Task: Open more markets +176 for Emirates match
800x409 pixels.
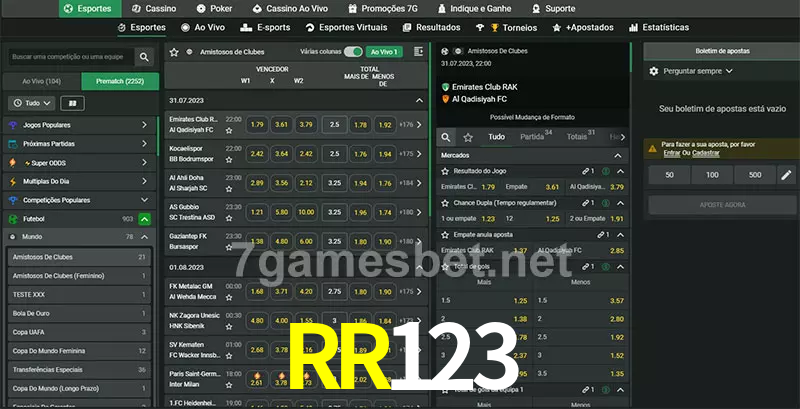Action: click(411, 124)
